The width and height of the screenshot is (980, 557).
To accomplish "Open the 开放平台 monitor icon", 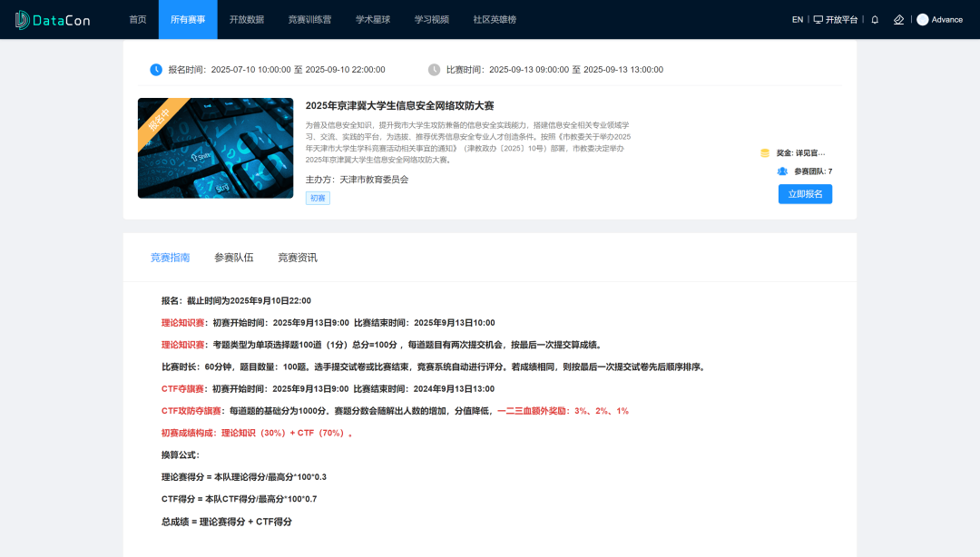I will pos(820,19).
